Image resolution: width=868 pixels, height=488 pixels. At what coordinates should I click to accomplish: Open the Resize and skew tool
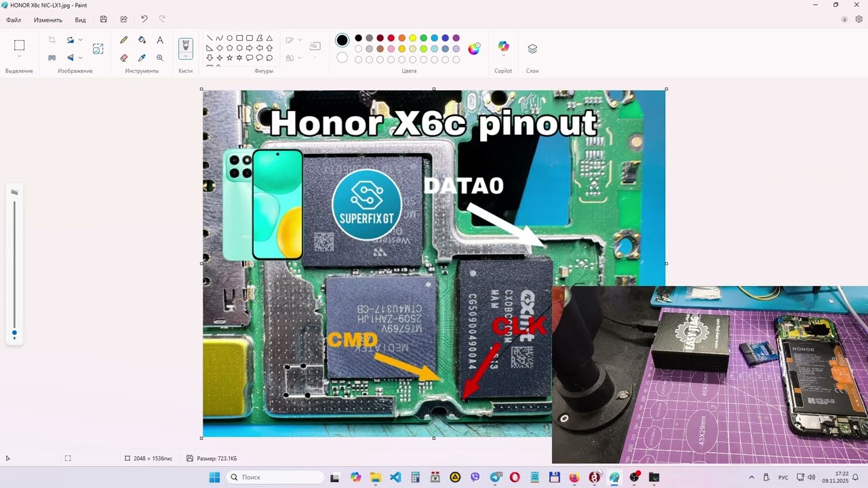click(98, 49)
